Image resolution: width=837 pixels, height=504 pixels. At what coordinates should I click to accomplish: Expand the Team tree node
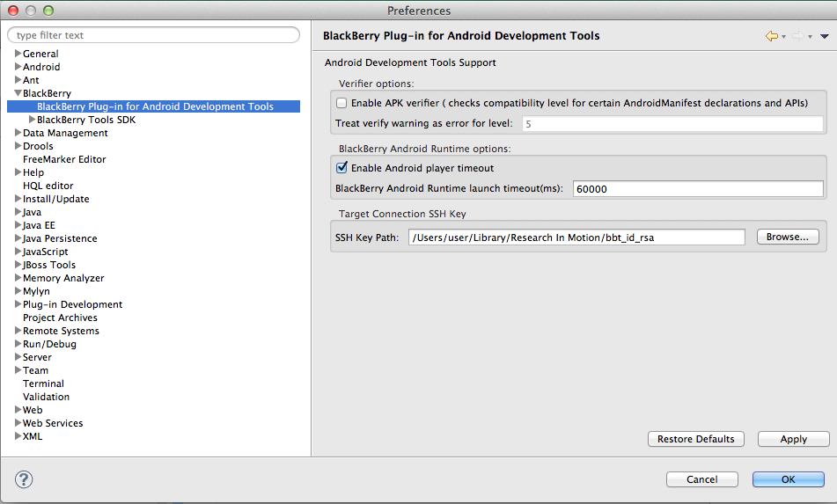(x=18, y=370)
